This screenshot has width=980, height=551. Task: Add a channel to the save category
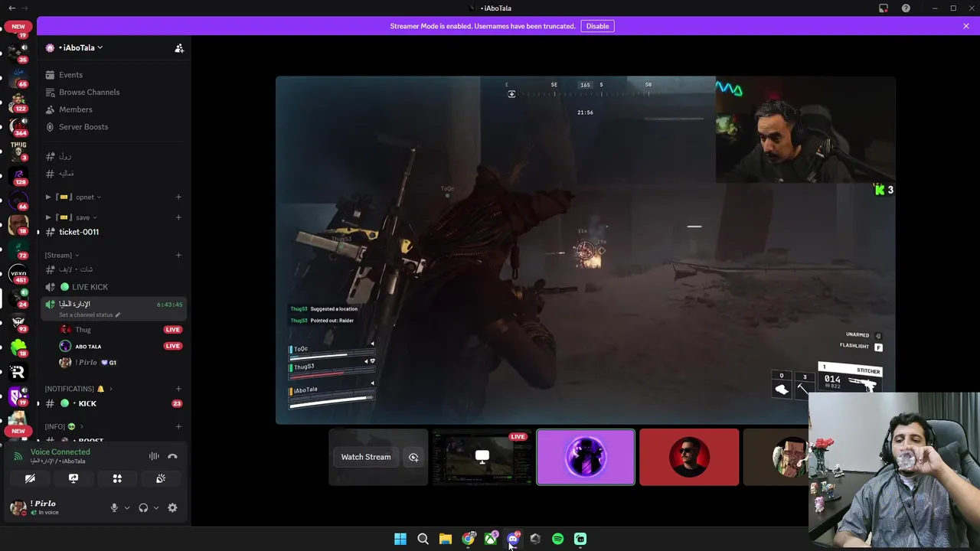(x=178, y=217)
